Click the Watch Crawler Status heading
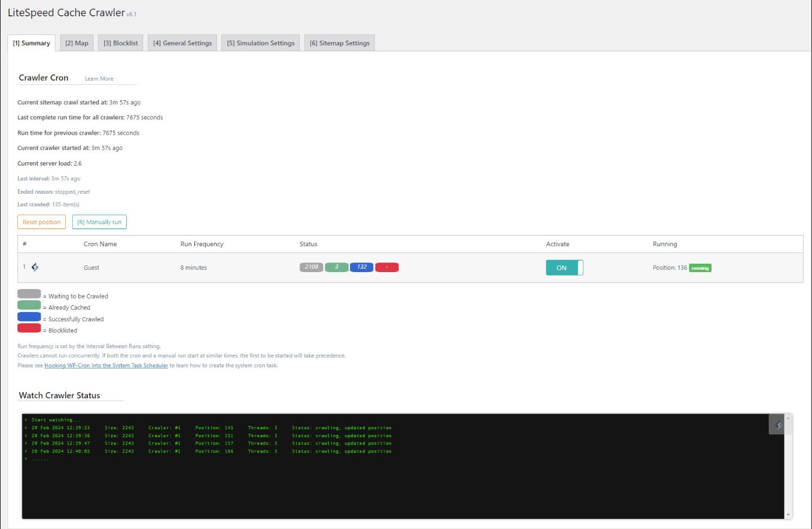 coord(60,395)
